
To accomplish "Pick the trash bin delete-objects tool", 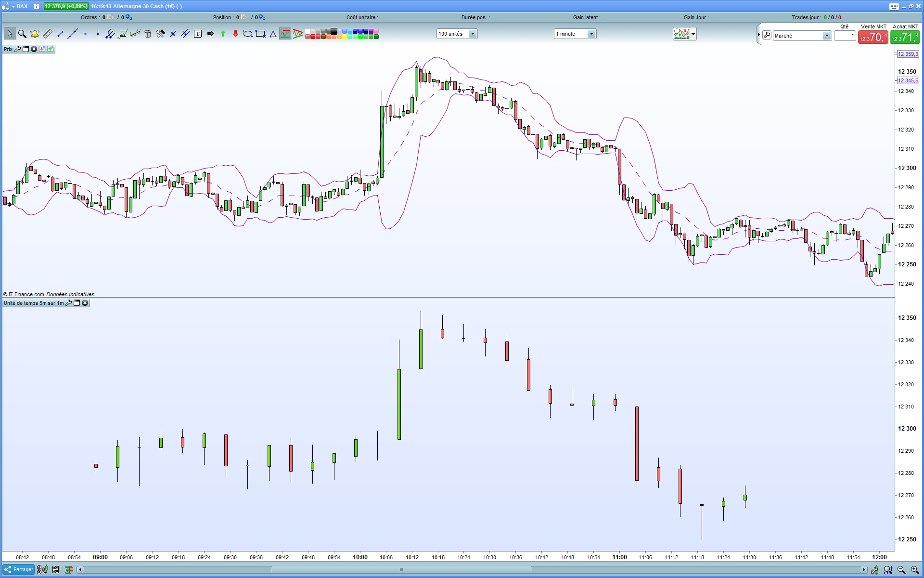I will (x=148, y=34).
